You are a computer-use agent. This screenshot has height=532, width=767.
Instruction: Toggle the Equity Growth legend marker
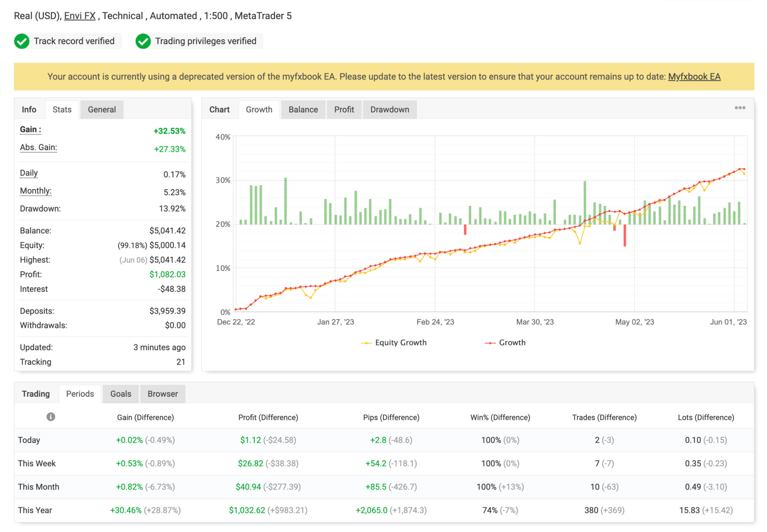(x=366, y=343)
